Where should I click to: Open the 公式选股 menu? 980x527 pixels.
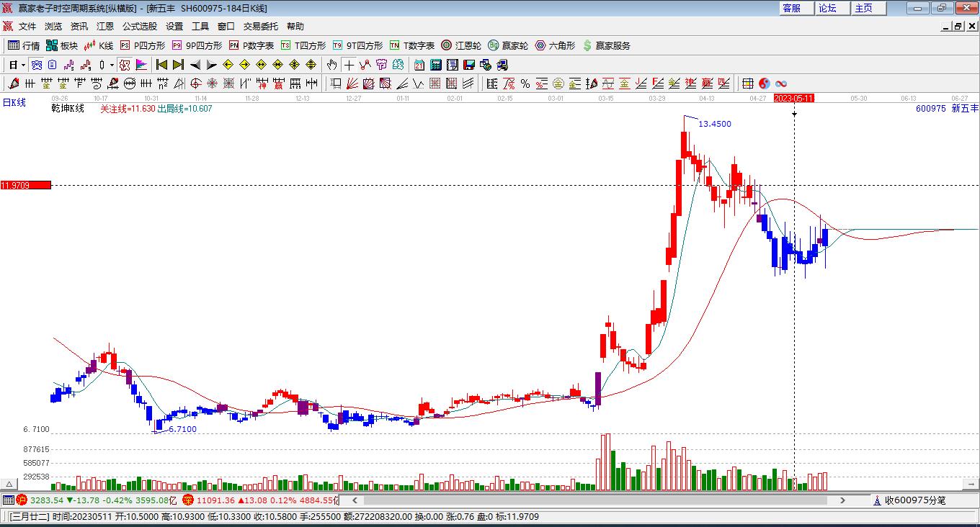(140, 27)
